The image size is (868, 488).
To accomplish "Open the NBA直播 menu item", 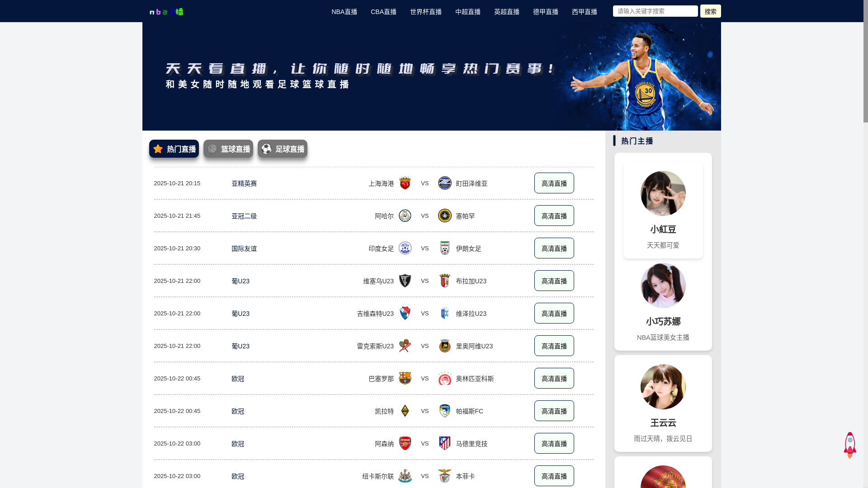I will tap(344, 11).
